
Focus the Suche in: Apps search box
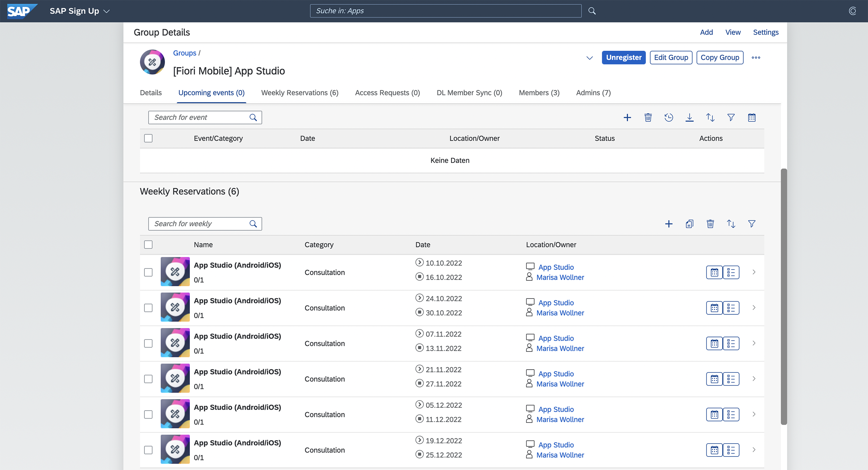click(x=445, y=11)
